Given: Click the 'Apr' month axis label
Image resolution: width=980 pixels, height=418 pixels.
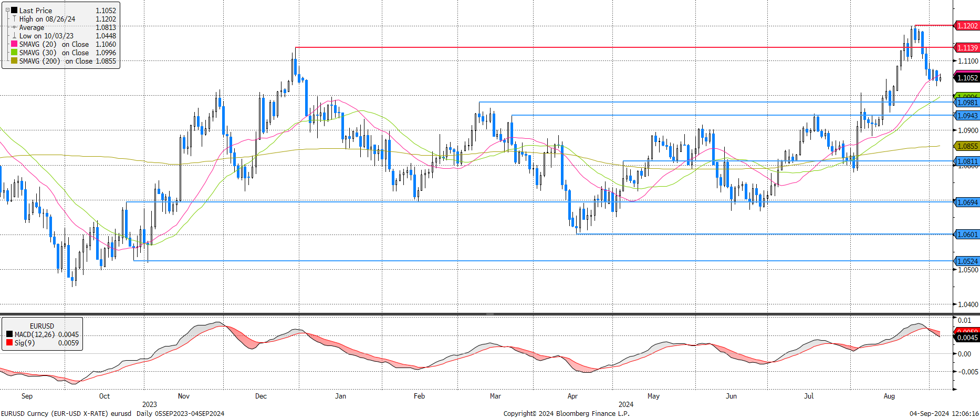Looking at the screenshot, I should pos(572,396).
